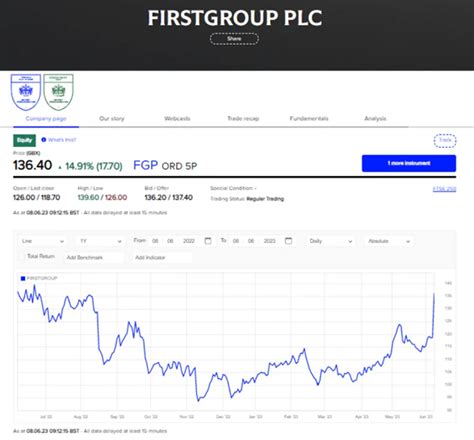Click the 139.60 / 126.00 high/low value
474x440 pixels.
(102, 197)
